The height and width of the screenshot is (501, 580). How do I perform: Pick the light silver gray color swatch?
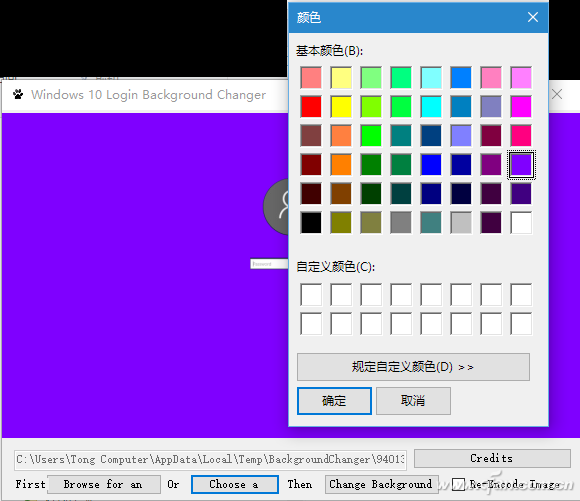(461, 222)
